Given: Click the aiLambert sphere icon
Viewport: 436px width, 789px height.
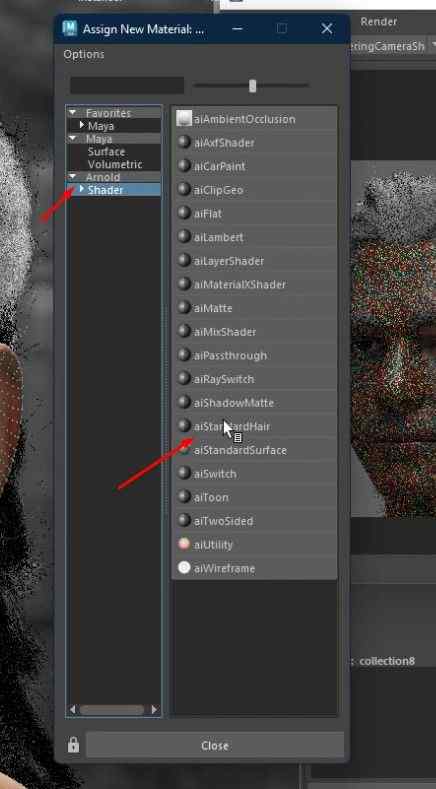Looking at the screenshot, I should click(184, 236).
